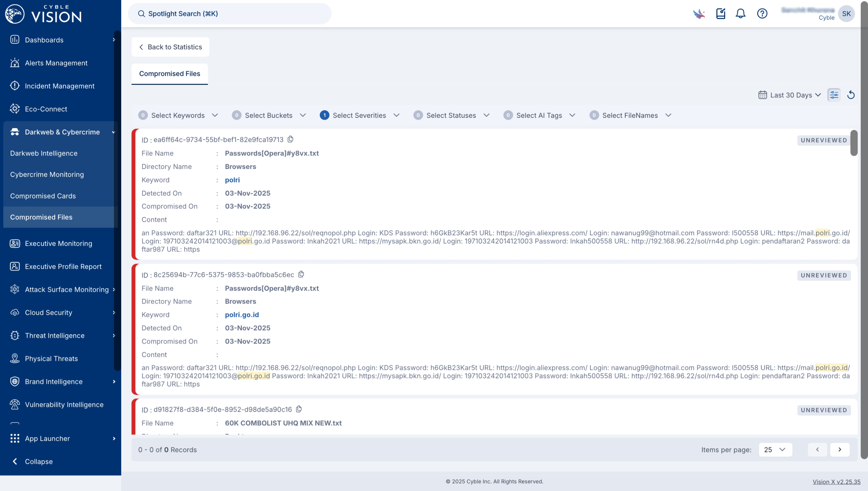Click the Attack Surface Monitoring submenu arrow
Image resolution: width=868 pixels, height=491 pixels.
114,289
